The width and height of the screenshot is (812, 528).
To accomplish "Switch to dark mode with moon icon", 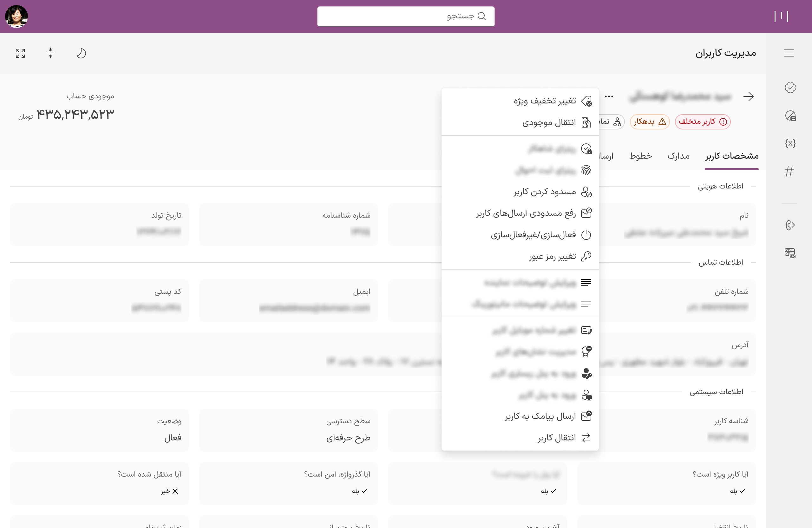I will pyautogui.click(x=81, y=53).
